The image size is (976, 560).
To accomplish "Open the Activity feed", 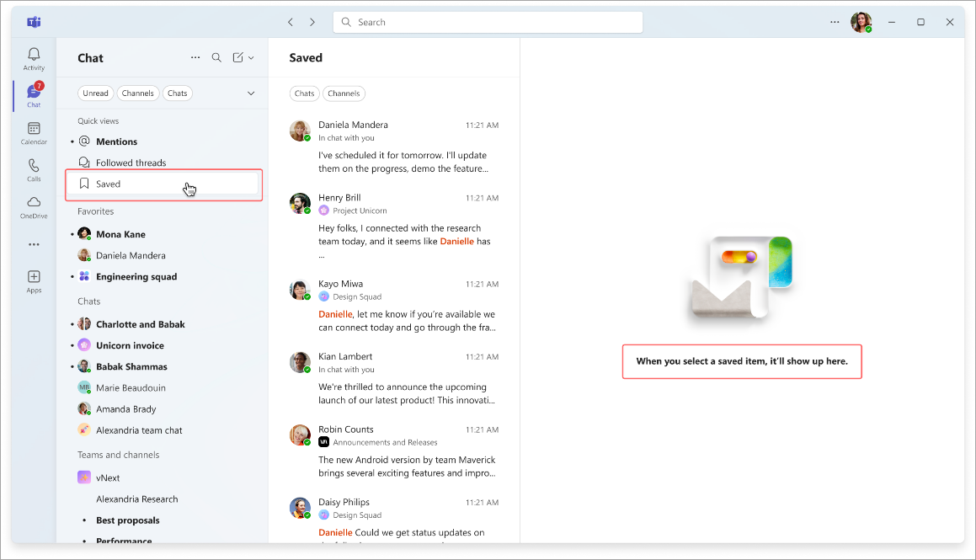I will 34,59.
